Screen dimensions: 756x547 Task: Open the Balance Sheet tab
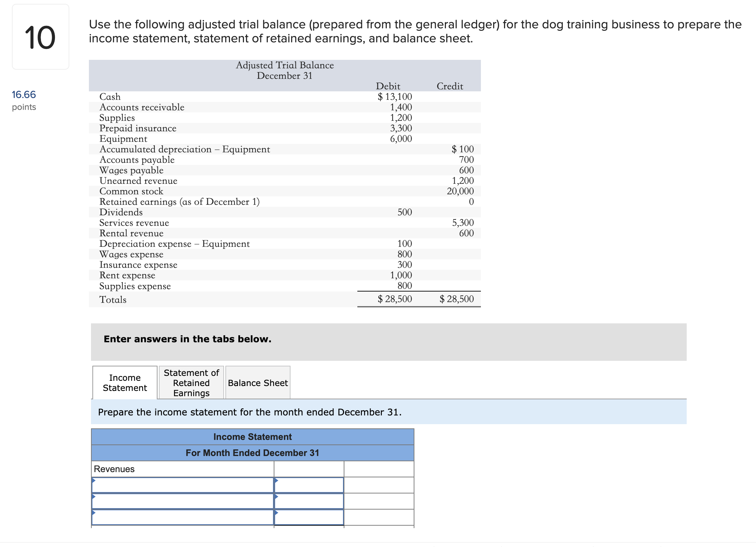pos(258,383)
